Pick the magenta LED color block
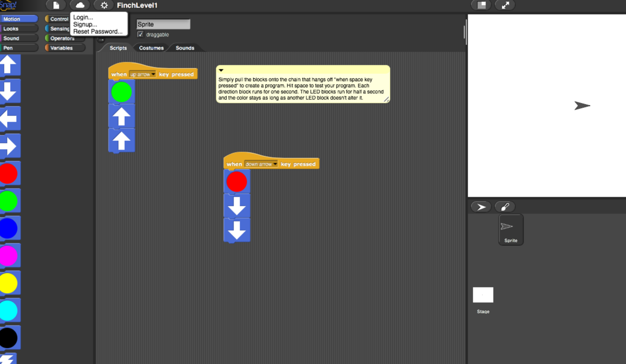The width and height of the screenshot is (626, 364). click(9, 256)
